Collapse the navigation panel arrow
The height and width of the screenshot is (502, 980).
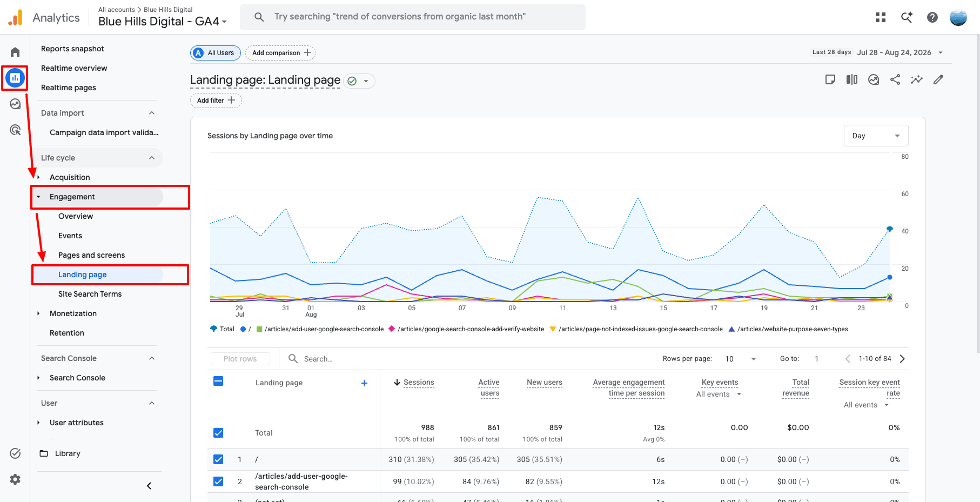click(x=149, y=486)
